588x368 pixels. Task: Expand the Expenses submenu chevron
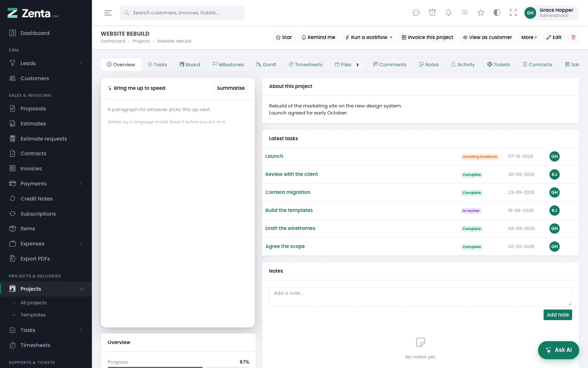pos(81,244)
